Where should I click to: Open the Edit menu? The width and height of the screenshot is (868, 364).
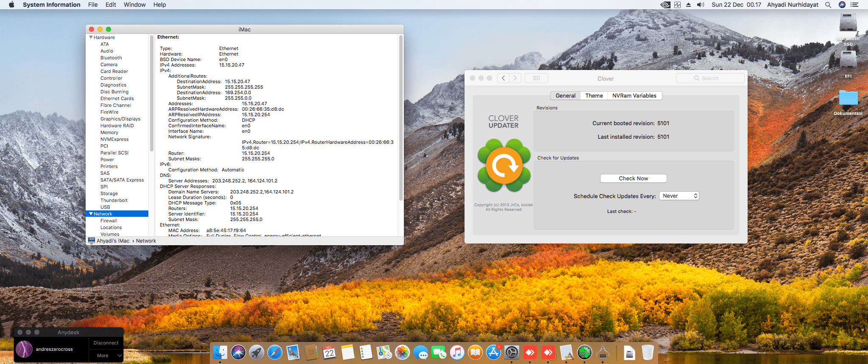(x=111, y=5)
